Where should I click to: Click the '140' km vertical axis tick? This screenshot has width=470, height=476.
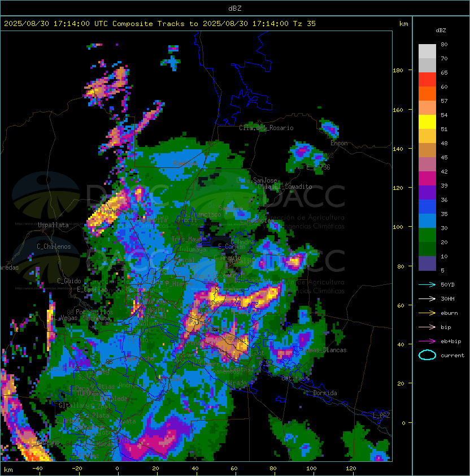[398, 149]
